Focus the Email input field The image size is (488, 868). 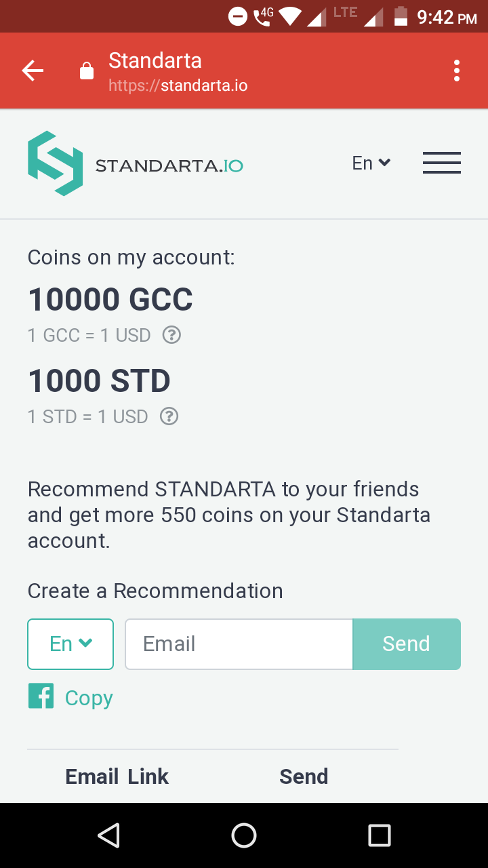coord(239,644)
